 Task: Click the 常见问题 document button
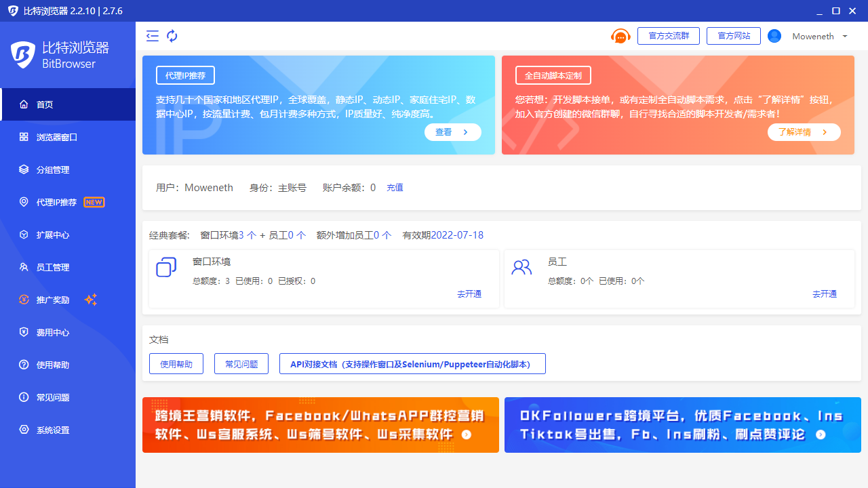click(241, 364)
